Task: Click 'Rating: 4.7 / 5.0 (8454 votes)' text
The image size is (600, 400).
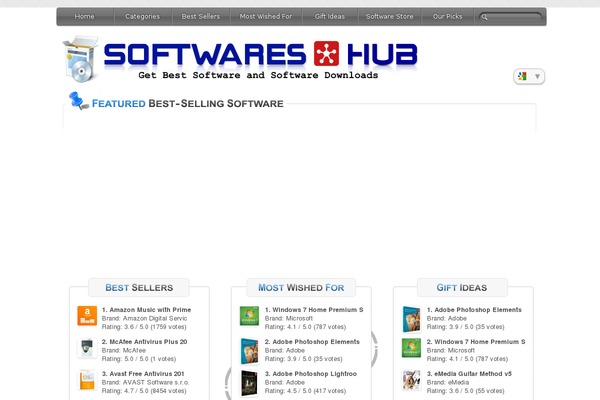Action: pos(144,391)
